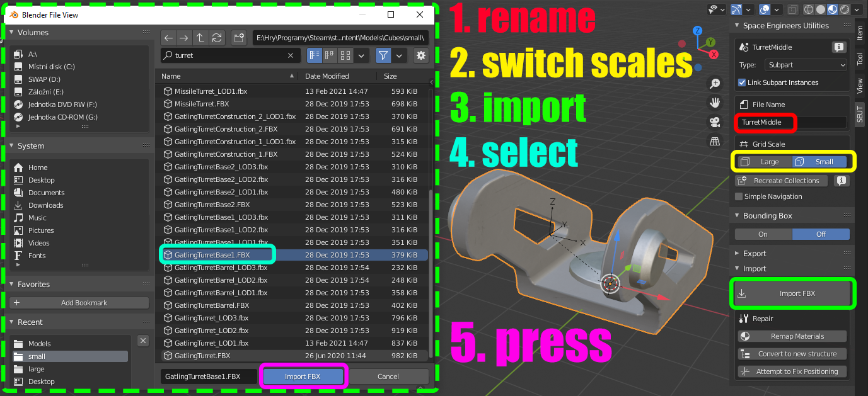Go back to previous folder in file browser
The width and height of the screenshot is (868, 396).
[x=168, y=38]
